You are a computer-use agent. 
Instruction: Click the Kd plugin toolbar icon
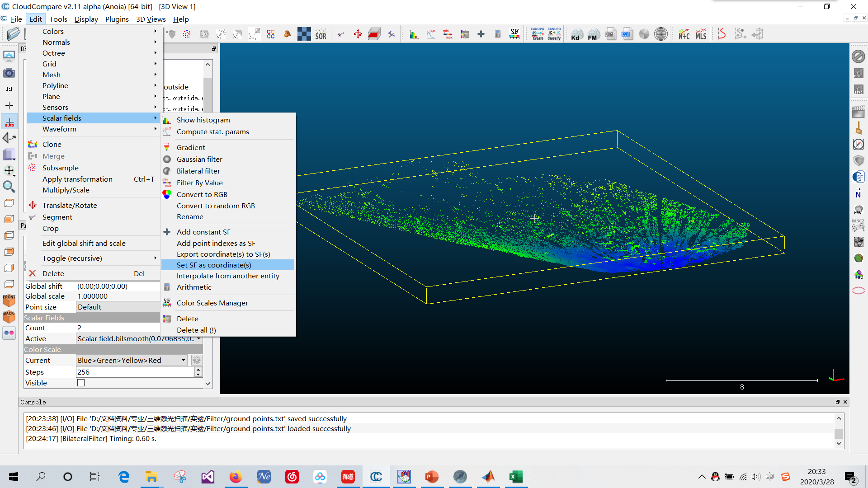click(576, 34)
